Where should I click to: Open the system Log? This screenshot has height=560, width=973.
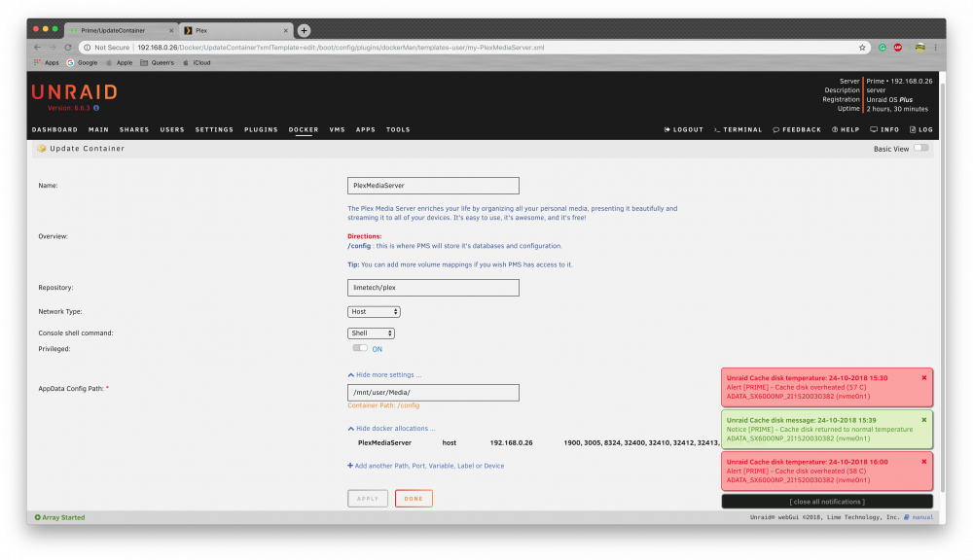(920, 129)
